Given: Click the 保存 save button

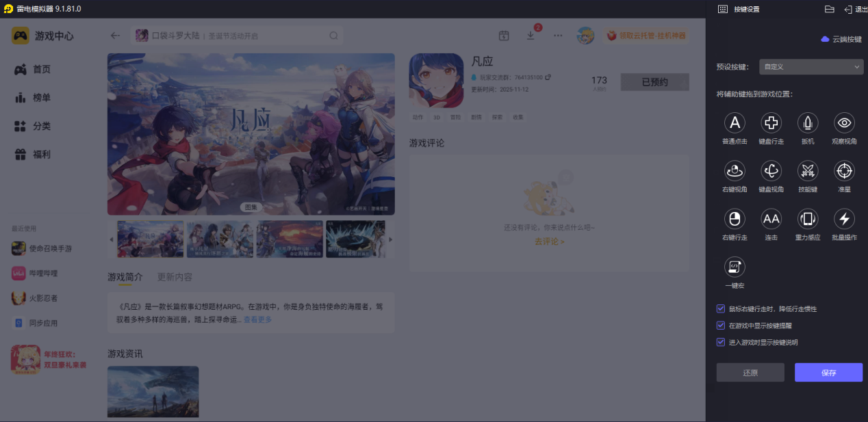Looking at the screenshot, I should pyautogui.click(x=828, y=373).
